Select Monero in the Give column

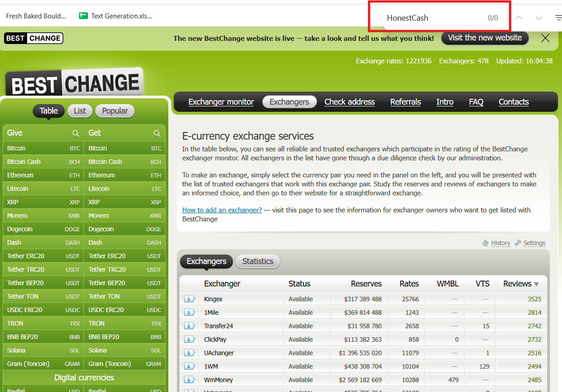pos(43,216)
